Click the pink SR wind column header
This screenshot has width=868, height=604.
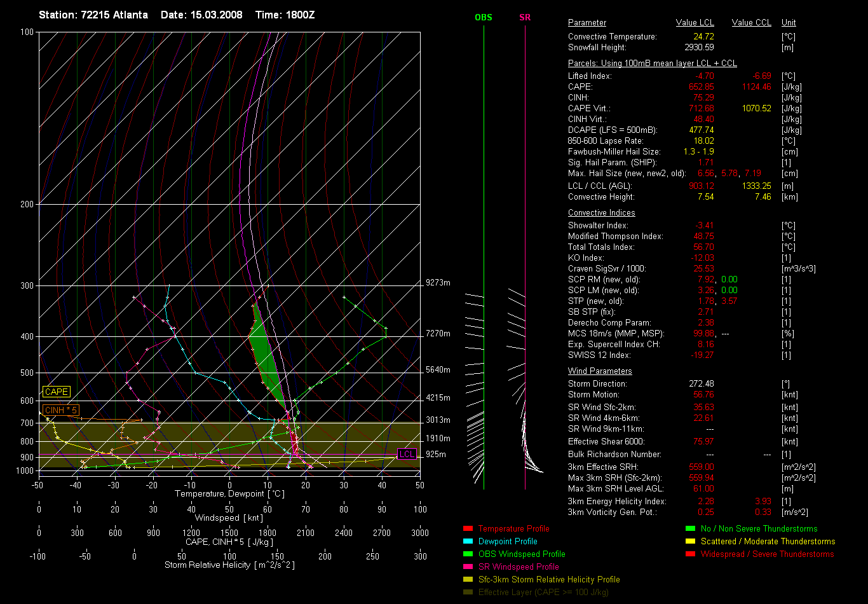point(525,17)
